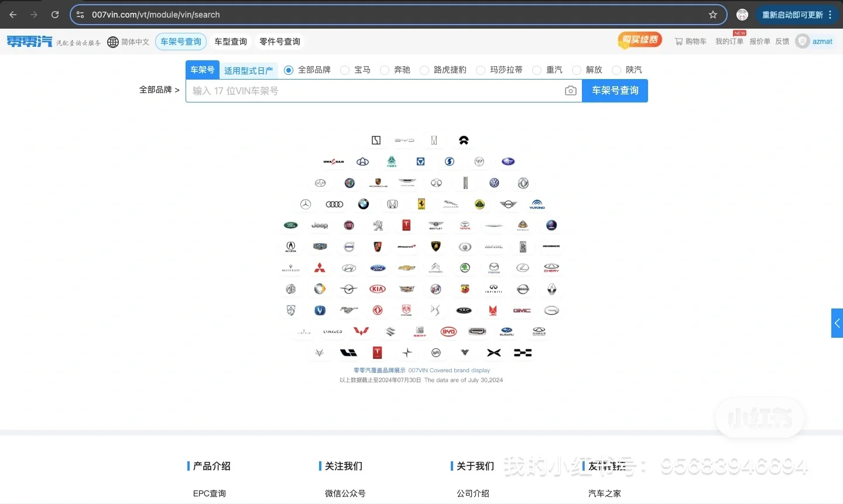Click inside the 17-digit VIN input field

375,91
